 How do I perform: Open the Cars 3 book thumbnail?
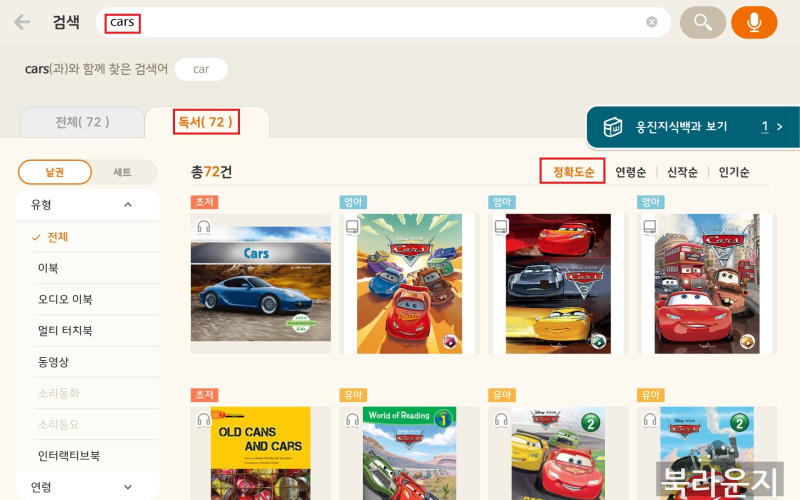tap(557, 283)
